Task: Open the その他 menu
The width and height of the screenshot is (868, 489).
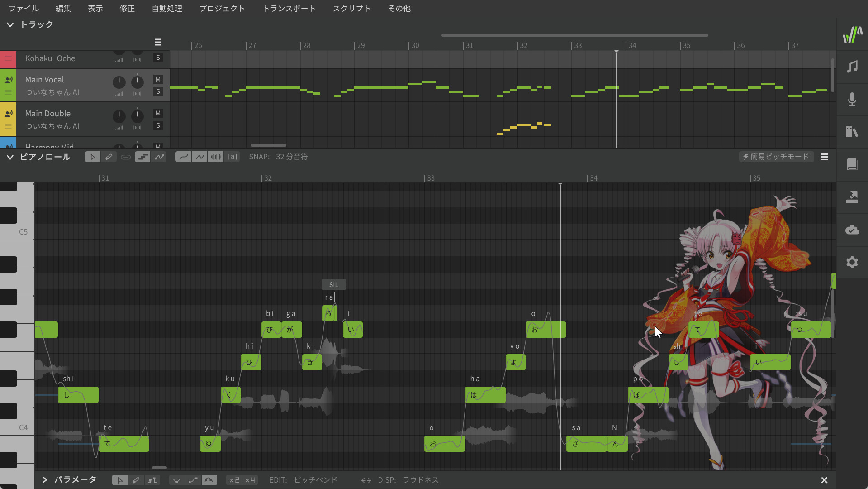Action: point(399,8)
